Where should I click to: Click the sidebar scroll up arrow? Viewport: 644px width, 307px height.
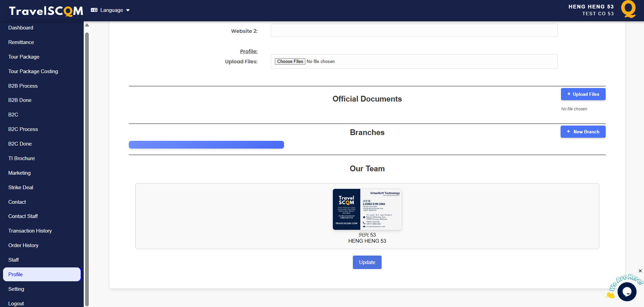pos(87,25)
